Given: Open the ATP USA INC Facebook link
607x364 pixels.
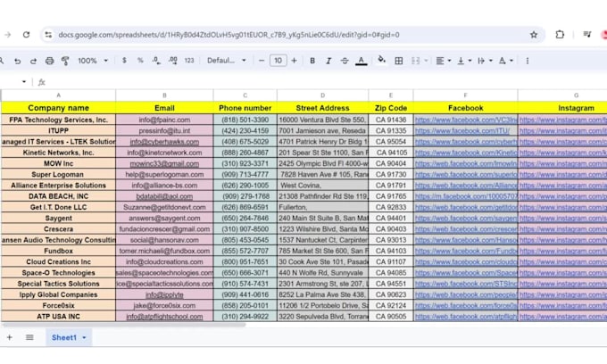Looking at the screenshot, I should click(x=466, y=317).
